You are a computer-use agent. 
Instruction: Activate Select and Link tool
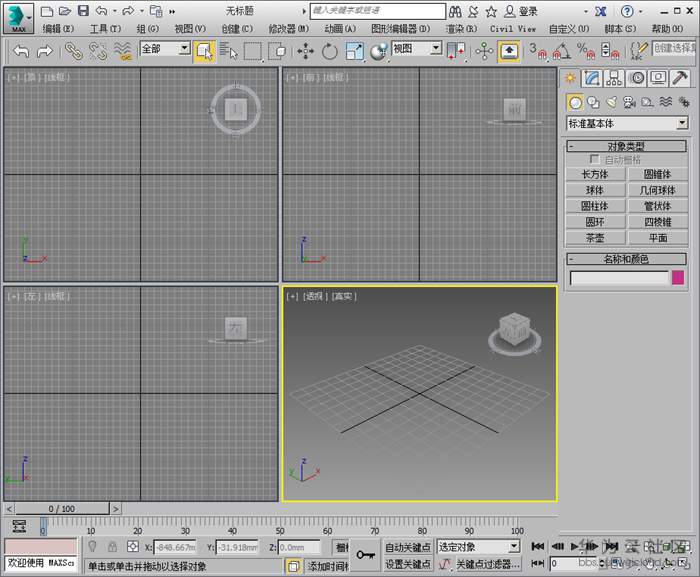pyautogui.click(x=74, y=51)
